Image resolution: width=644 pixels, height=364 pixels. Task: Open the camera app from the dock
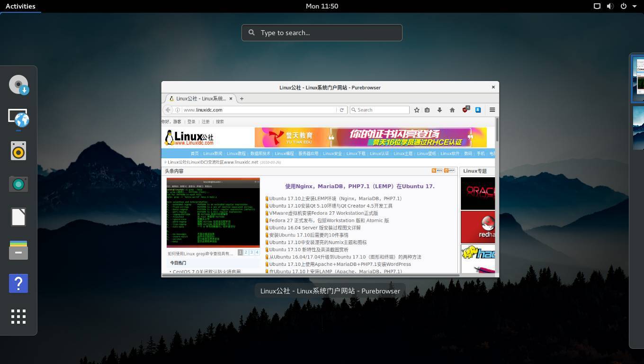click(x=18, y=184)
